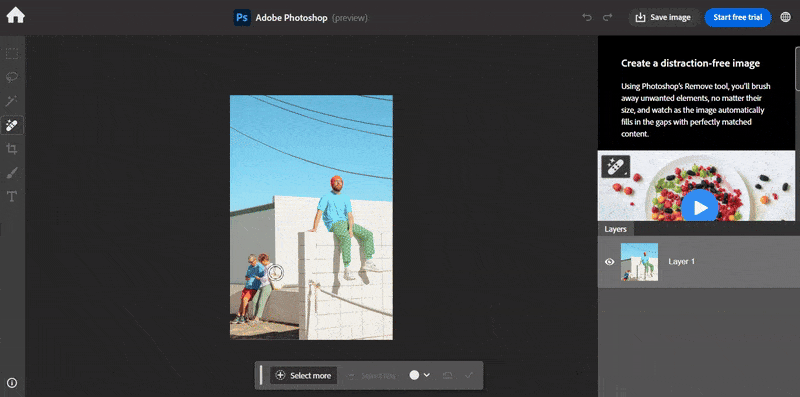Viewport: 800px width, 397px height.
Task: Click the reset icon in the bottom bar
Action: [x=447, y=376]
